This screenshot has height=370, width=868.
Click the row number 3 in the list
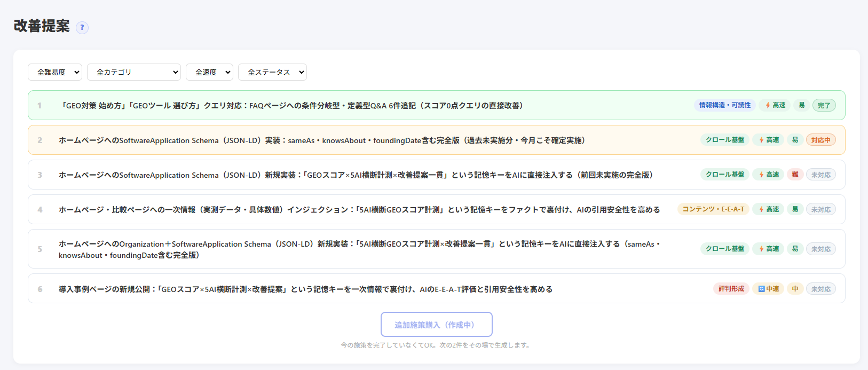click(x=40, y=175)
